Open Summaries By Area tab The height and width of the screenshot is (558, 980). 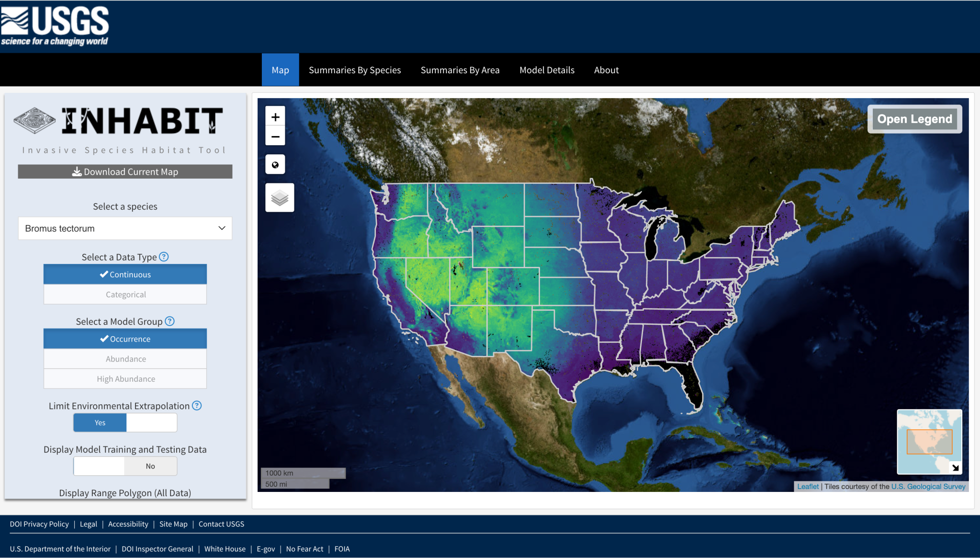pyautogui.click(x=460, y=70)
